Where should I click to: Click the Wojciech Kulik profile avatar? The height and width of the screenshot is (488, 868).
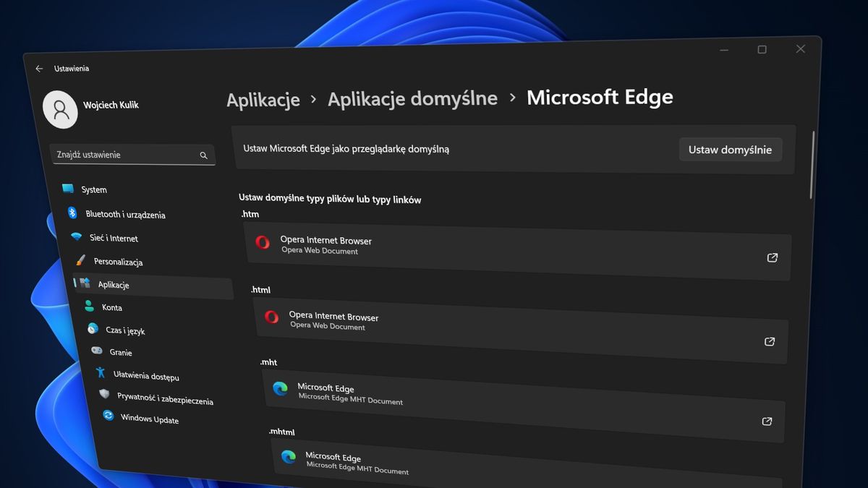(x=59, y=109)
